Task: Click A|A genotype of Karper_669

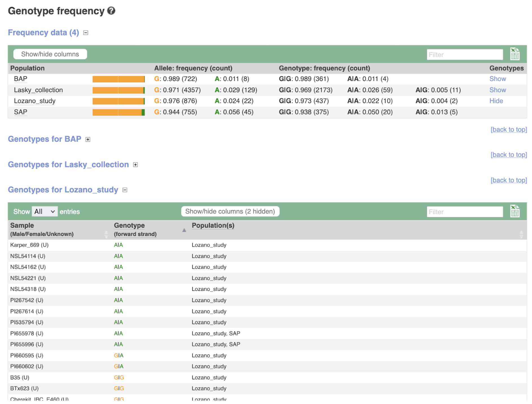Action: (118, 245)
